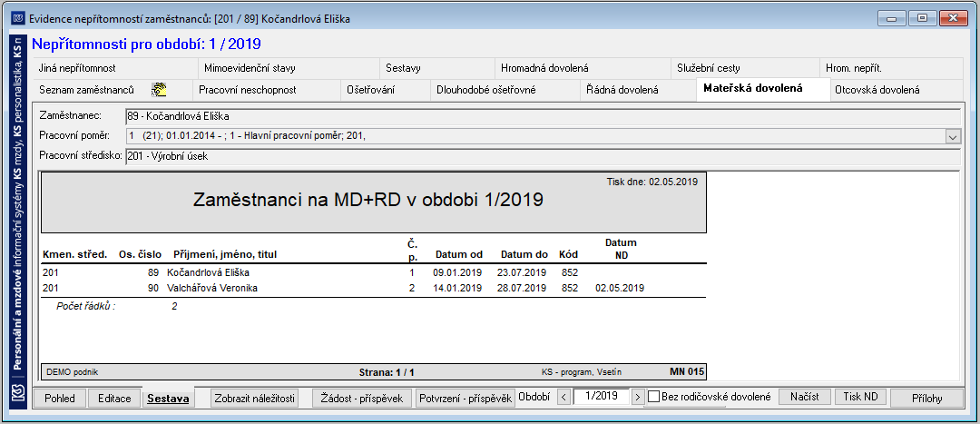Go to next period with right arrow

point(637,397)
